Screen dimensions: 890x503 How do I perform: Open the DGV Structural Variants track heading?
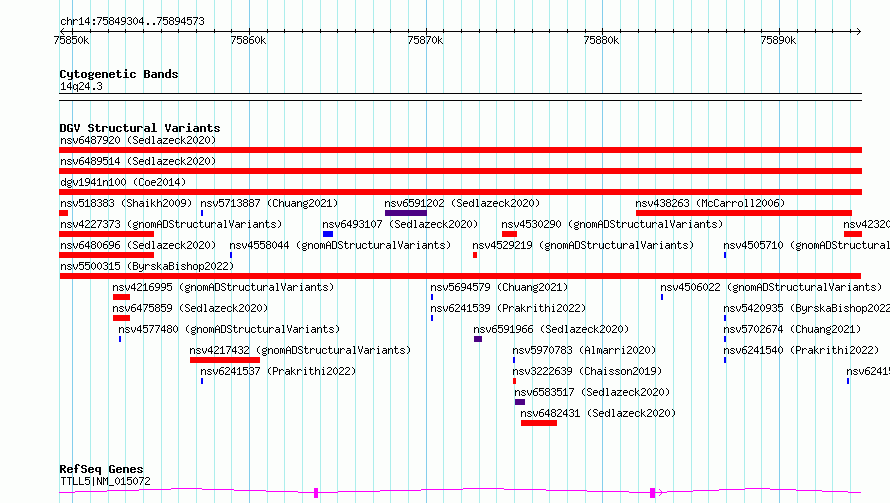140,128
